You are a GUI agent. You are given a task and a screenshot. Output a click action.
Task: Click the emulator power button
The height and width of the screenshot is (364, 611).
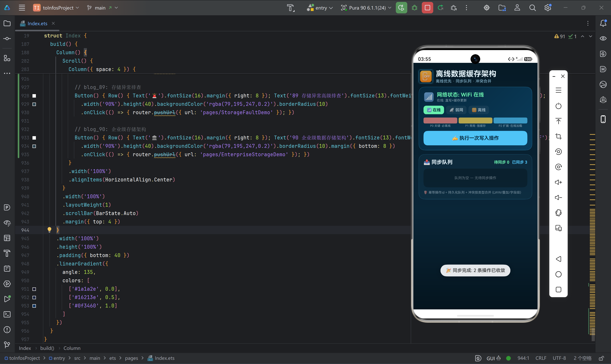click(558, 106)
